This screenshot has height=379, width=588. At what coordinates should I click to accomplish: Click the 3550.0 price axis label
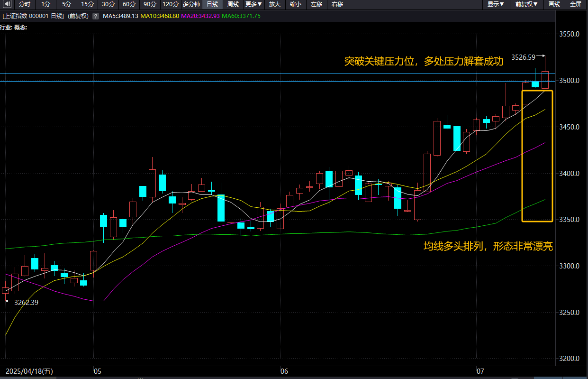tap(570, 35)
